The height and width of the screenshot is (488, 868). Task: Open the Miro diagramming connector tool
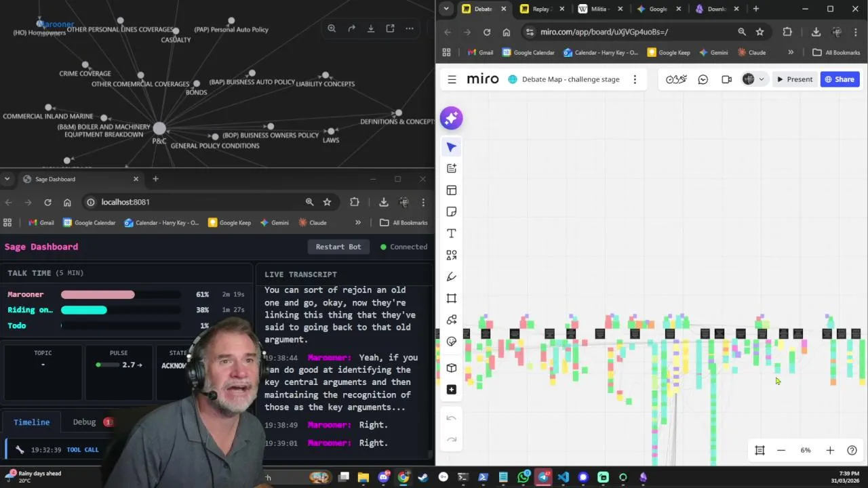(x=452, y=320)
